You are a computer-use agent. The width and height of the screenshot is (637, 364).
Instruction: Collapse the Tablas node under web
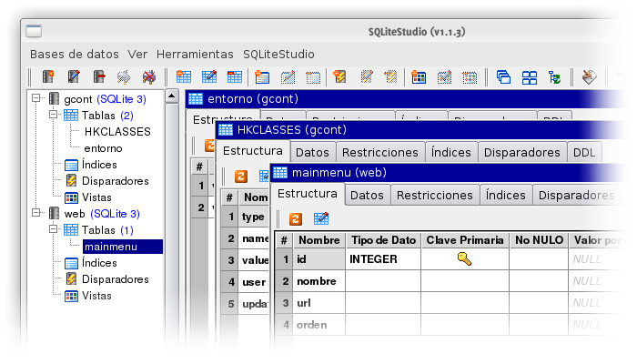coord(54,230)
